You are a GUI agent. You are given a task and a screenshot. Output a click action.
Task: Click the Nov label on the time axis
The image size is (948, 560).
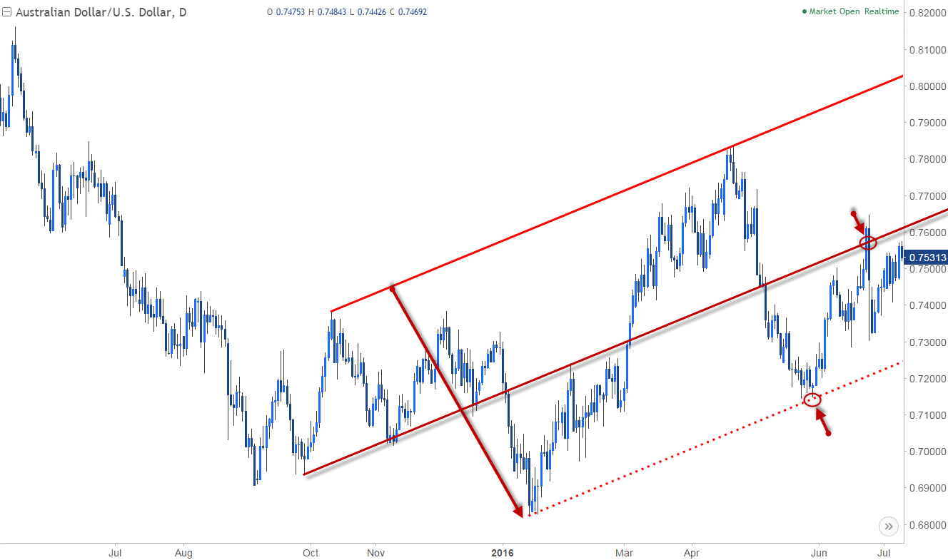(x=377, y=552)
